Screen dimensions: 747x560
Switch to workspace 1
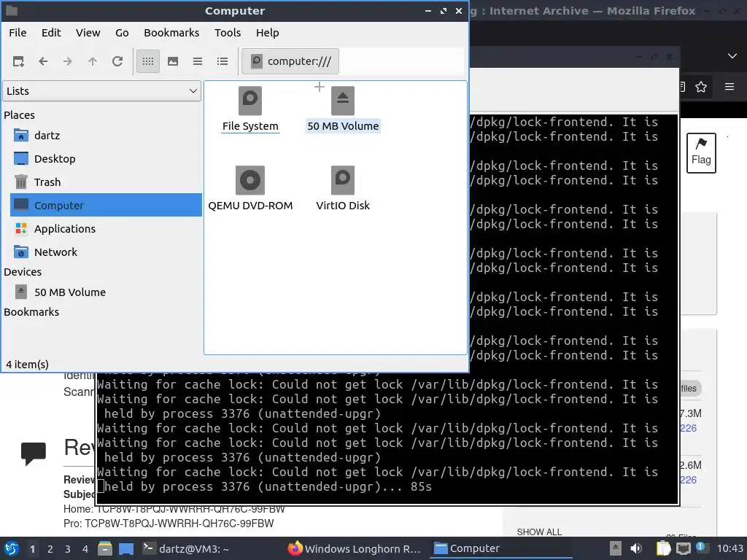32,549
